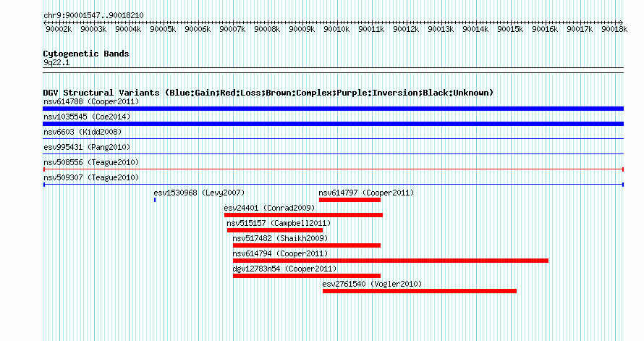Image resolution: width=644 pixels, height=341 pixels.
Task: Click the thin blue line of esv995431
Action: [x=333, y=154]
